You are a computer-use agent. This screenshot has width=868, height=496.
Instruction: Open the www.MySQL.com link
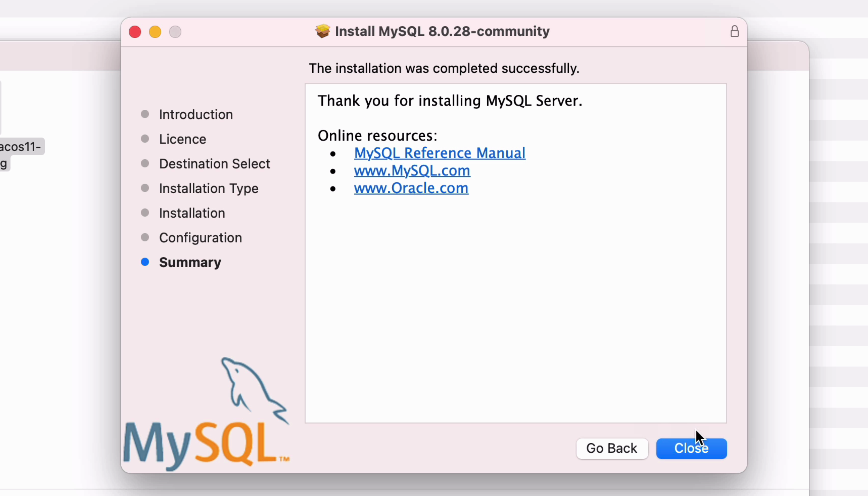[412, 171]
